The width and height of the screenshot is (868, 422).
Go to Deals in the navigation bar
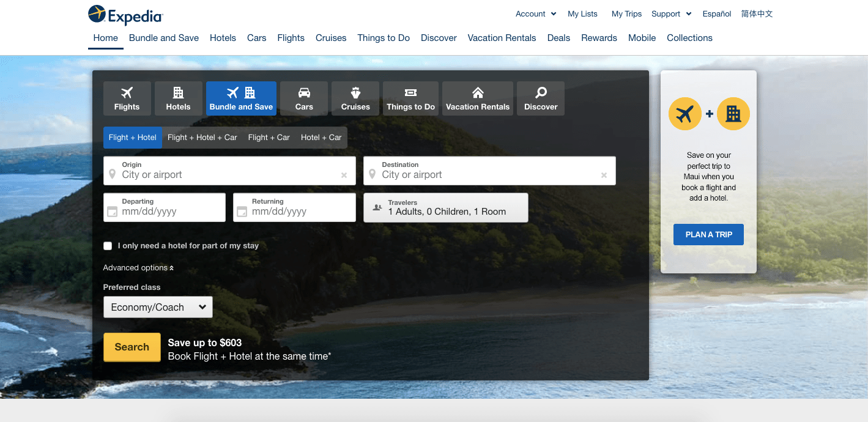[x=558, y=38]
